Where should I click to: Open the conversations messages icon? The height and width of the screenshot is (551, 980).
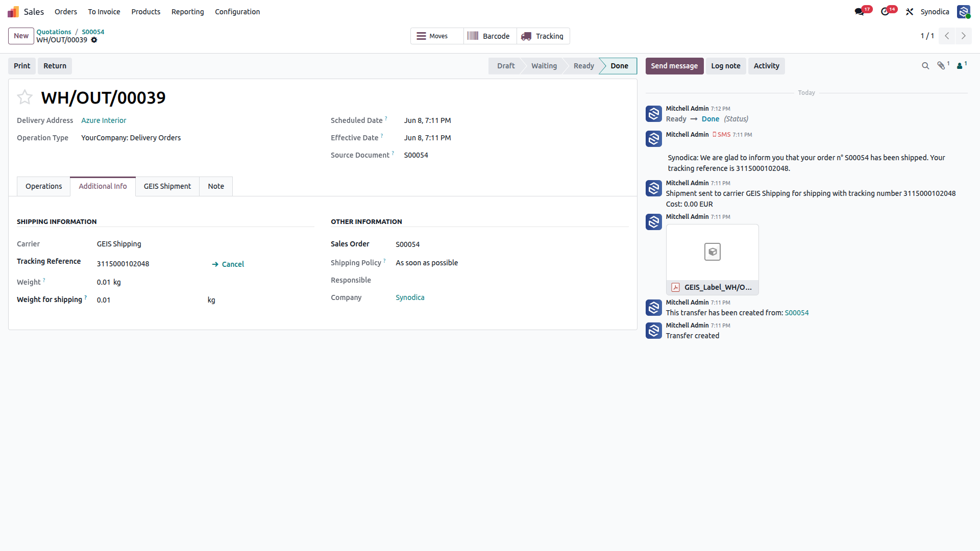click(860, 12)
